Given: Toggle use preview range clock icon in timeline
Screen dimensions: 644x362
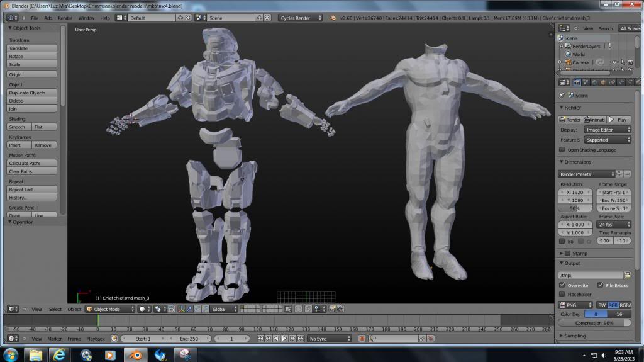Looking at the screenshot, I should 114,339.
